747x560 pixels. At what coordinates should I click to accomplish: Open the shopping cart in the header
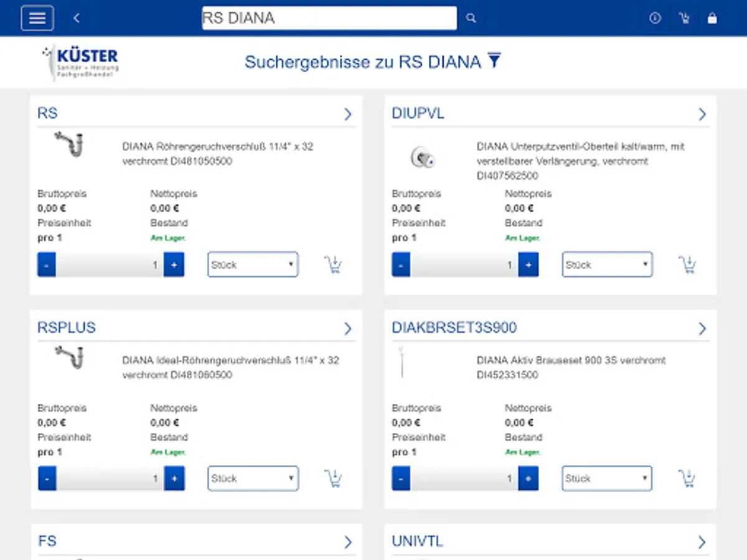click(x=684, y=18)
